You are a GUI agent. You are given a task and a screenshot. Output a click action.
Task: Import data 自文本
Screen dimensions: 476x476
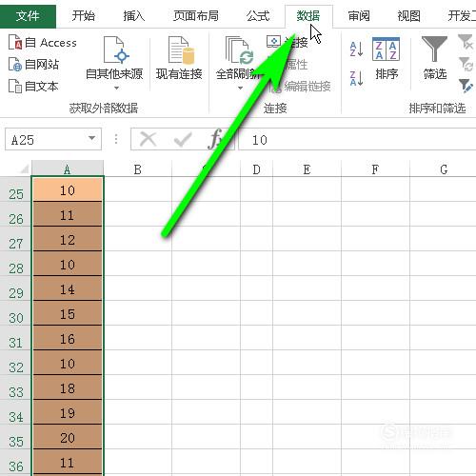(33, 86)
